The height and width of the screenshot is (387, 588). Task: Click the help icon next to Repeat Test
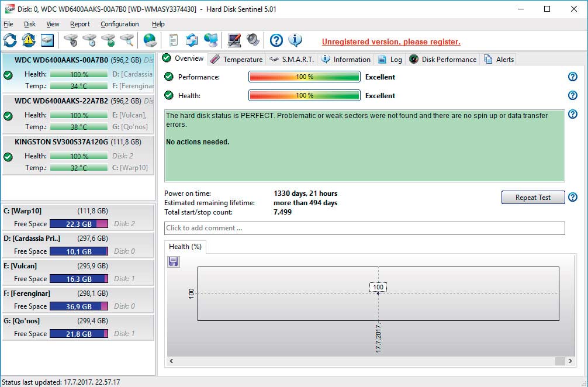tap(572, 197)
